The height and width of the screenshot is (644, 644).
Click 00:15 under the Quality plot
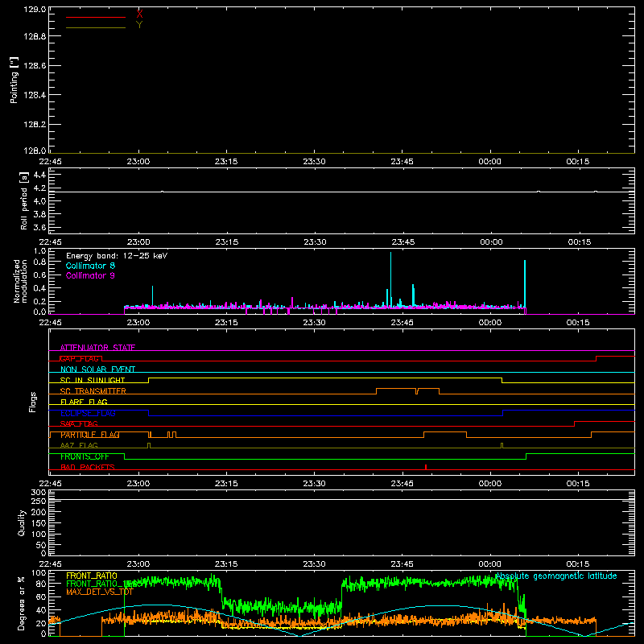point(578,564)
